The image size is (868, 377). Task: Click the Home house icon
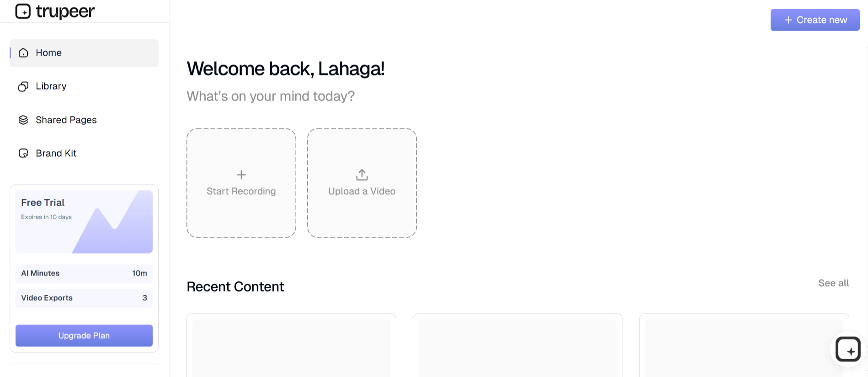pos(23,53)
